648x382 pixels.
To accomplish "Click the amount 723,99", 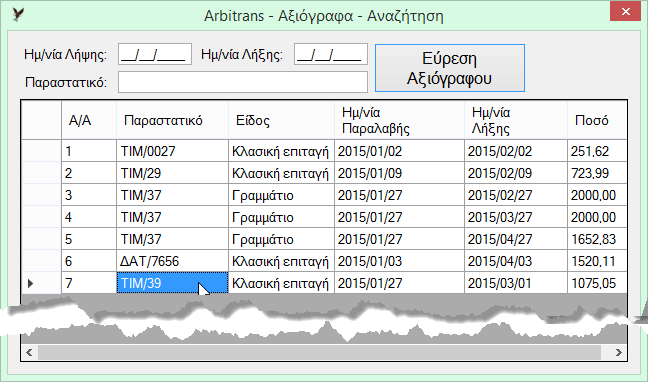I will [597, 173].
